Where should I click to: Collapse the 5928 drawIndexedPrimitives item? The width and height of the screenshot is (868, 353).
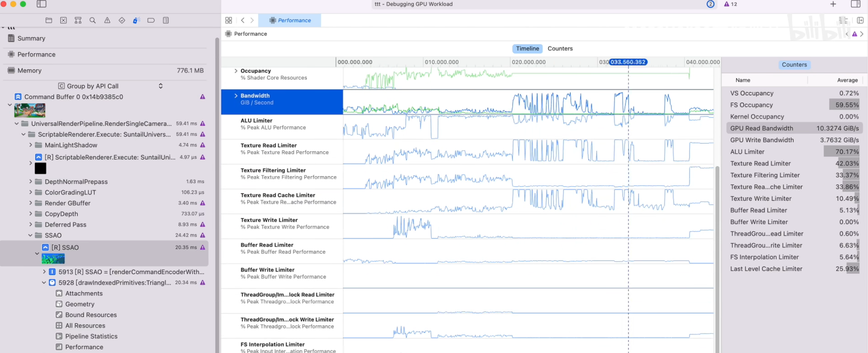pyautogui.click(x=44, y=283)
